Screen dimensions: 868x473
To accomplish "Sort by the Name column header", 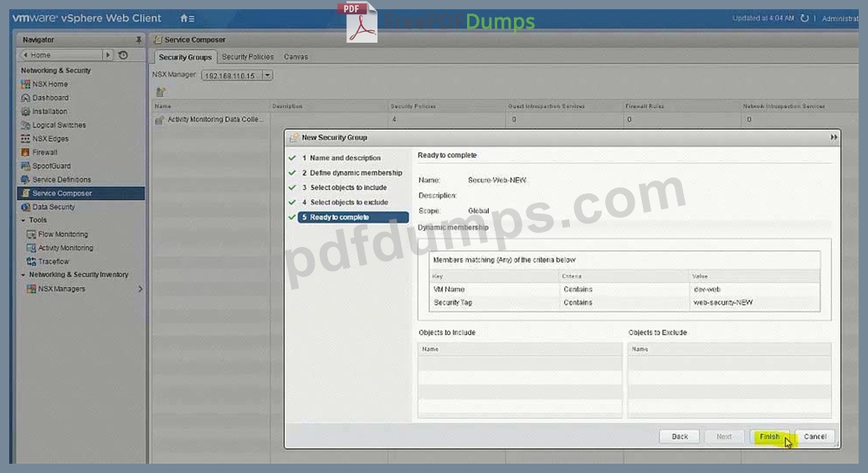I will 210,105.
